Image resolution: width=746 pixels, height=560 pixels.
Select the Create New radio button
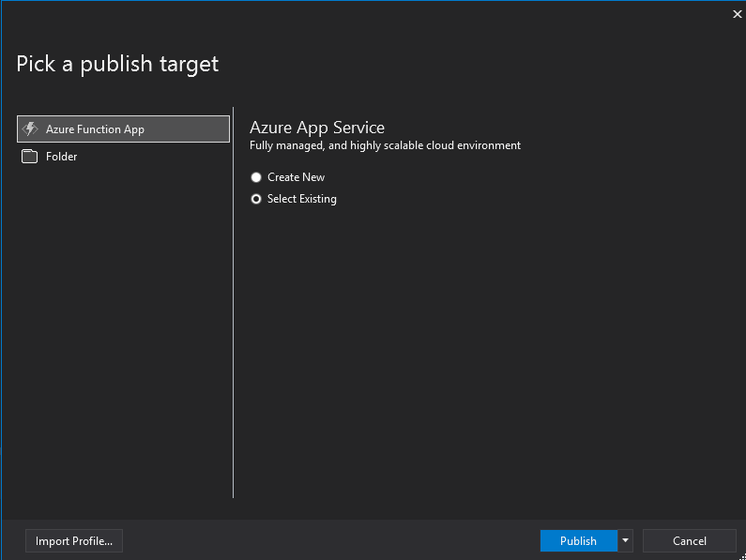[256, 177]
